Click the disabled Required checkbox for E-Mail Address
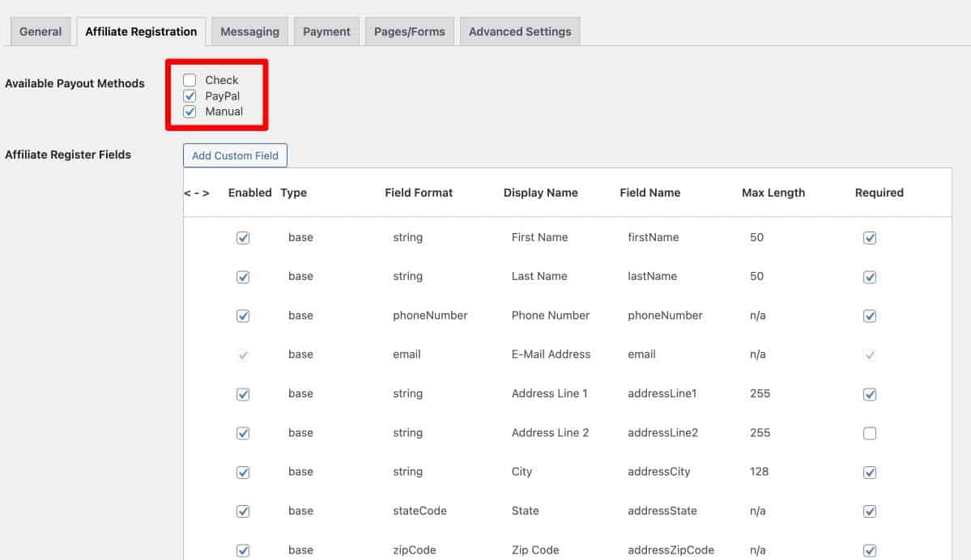The height and width of the screenshot is (560, 971). pos(870,354)
